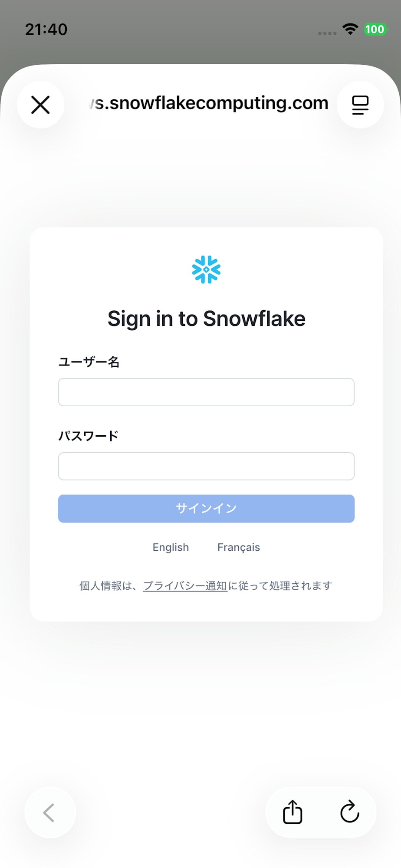Switch language to English
The width and height of the screenshot is (401, 868).
click(x=171, y=547)
